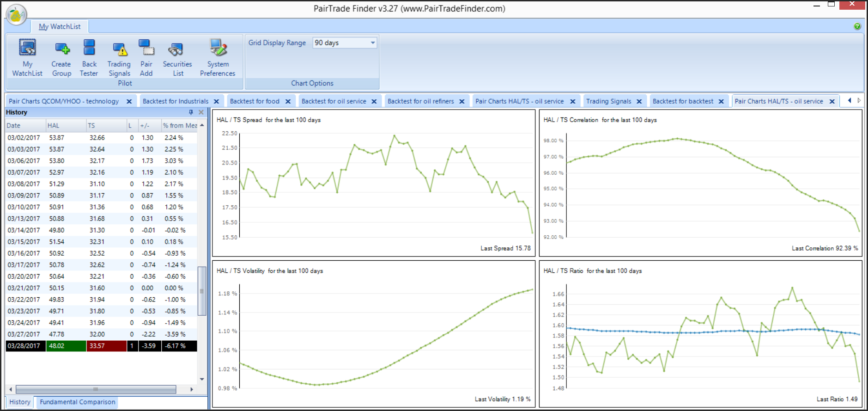This screenshot has width=868, height=411.
Task: Click the PairTrade Finder application logo
Action: coord(16,15)
